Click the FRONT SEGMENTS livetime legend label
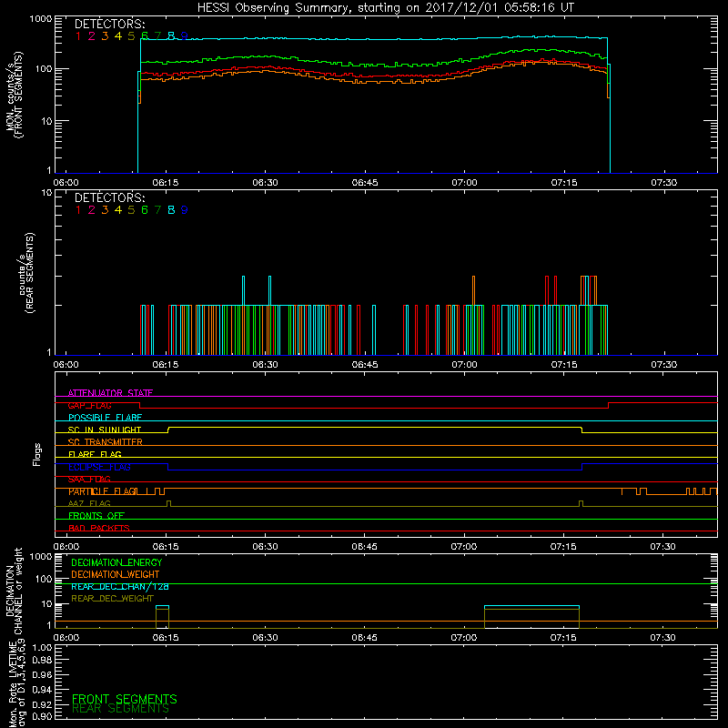The height and width of the screenshot is (728, 728). tap(125, 699)
